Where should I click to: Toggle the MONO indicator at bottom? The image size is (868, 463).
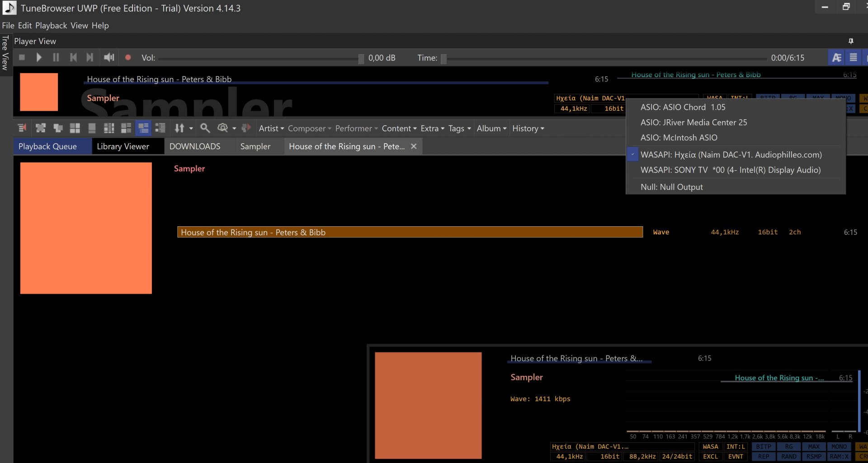839,447
